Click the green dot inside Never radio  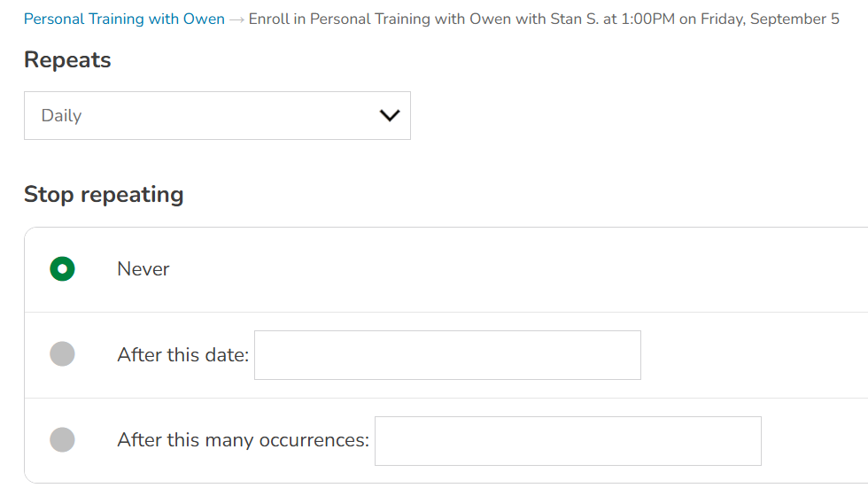pyautogui.click(x=62, y=269)
